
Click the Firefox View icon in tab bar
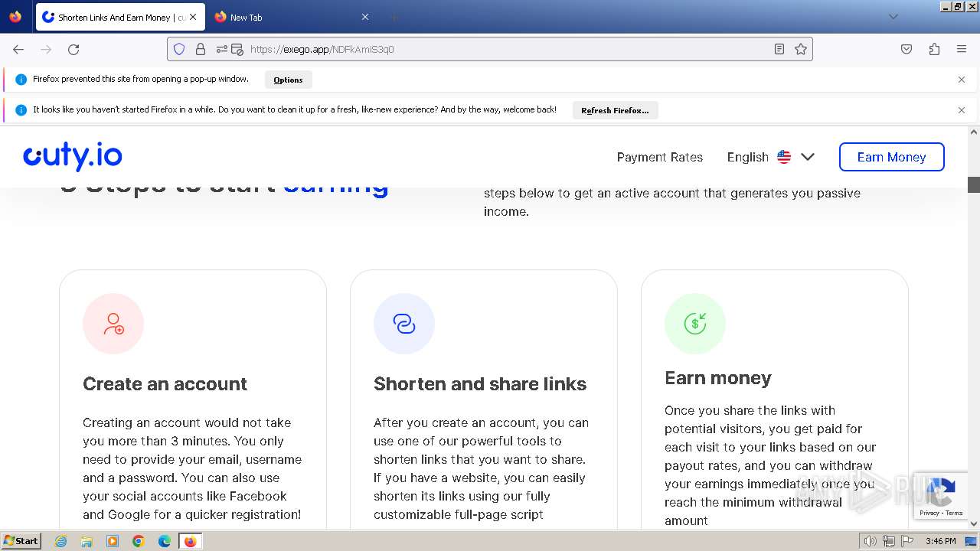click(15, 17)
